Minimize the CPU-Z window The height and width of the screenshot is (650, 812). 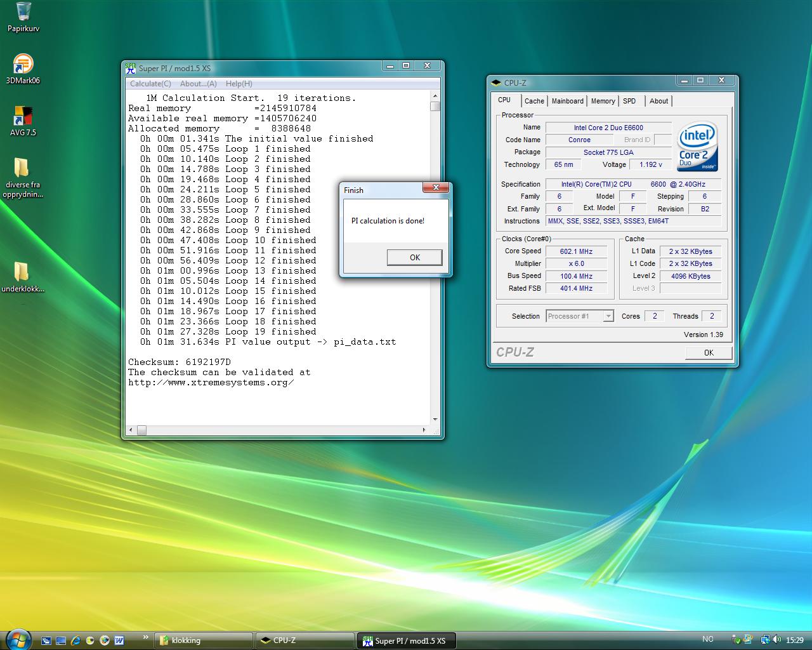click(684, 80)
